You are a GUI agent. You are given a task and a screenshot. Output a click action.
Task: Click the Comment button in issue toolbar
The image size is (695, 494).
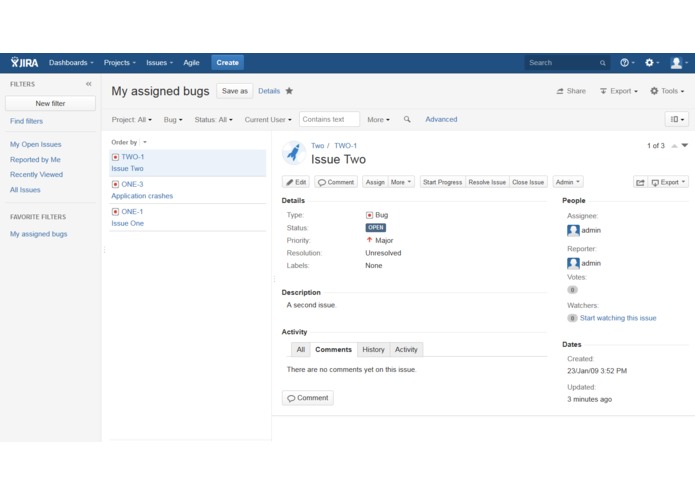[336, 182]
